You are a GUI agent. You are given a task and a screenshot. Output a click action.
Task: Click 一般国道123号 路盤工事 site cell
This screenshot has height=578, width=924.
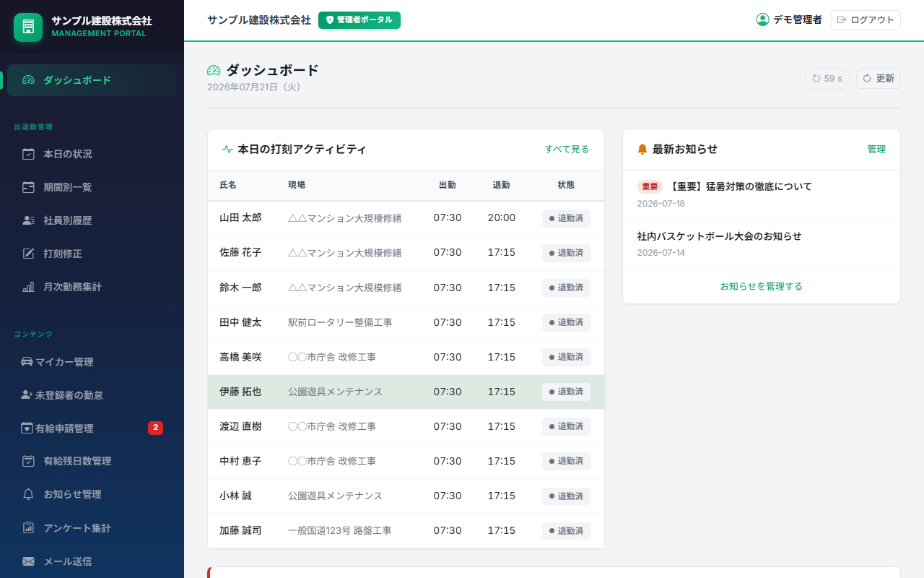[339, 530]
